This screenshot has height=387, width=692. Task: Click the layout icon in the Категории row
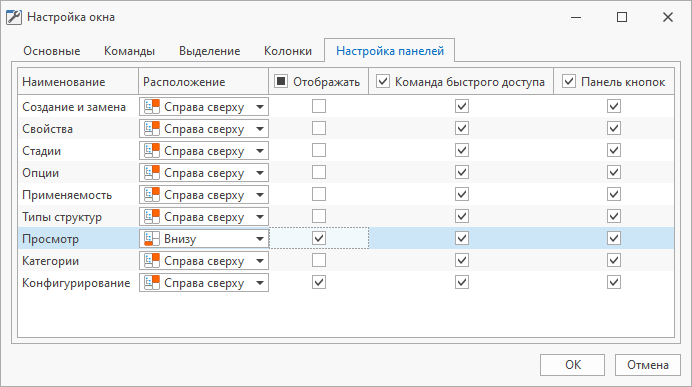pyautogui.click(x=152, y=261)
